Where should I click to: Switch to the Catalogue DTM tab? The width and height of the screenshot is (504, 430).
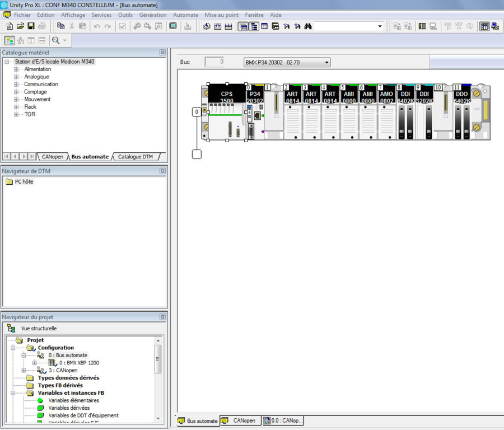click(135, 157)
